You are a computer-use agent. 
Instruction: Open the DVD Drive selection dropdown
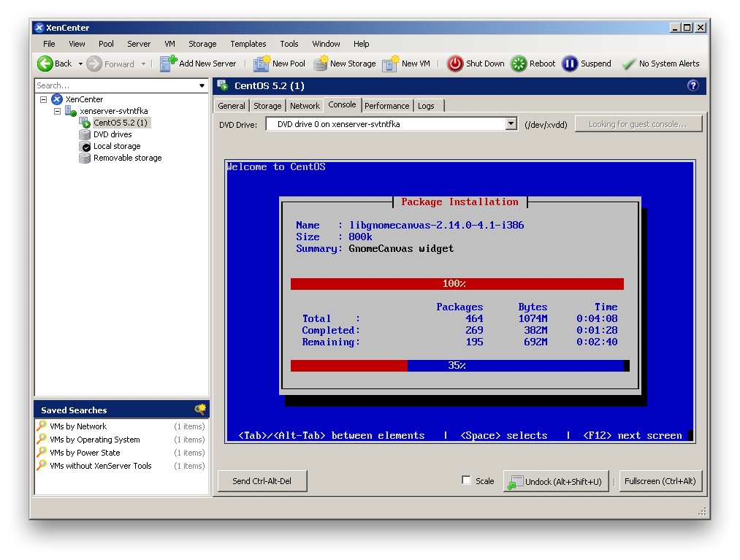[x=511, y=124]
